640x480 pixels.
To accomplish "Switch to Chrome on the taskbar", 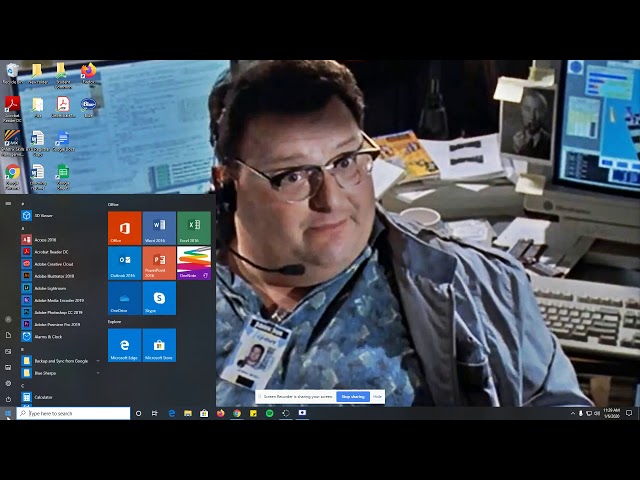I will [x=237, y=413].
